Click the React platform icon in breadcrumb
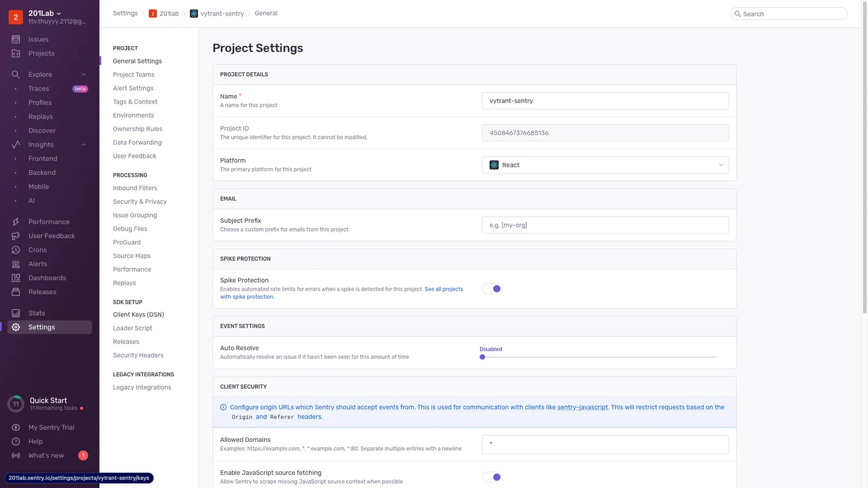 click(194, 14)
